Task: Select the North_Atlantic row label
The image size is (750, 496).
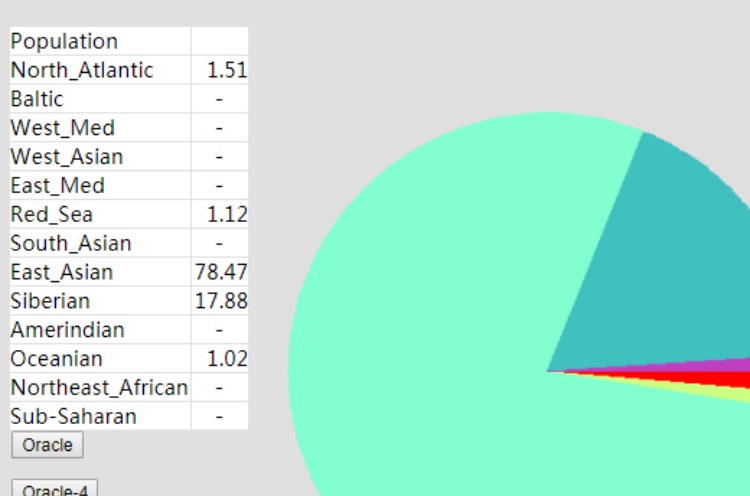Action: pos(100,70)
